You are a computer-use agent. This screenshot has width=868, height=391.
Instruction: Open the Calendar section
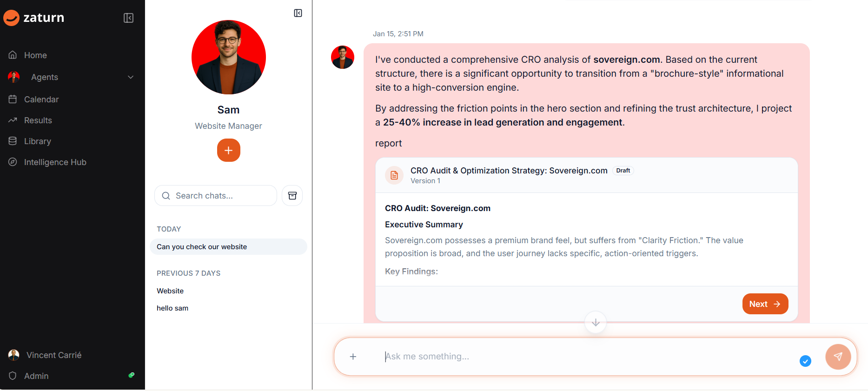pyautogui.click(x=41, y=99)
